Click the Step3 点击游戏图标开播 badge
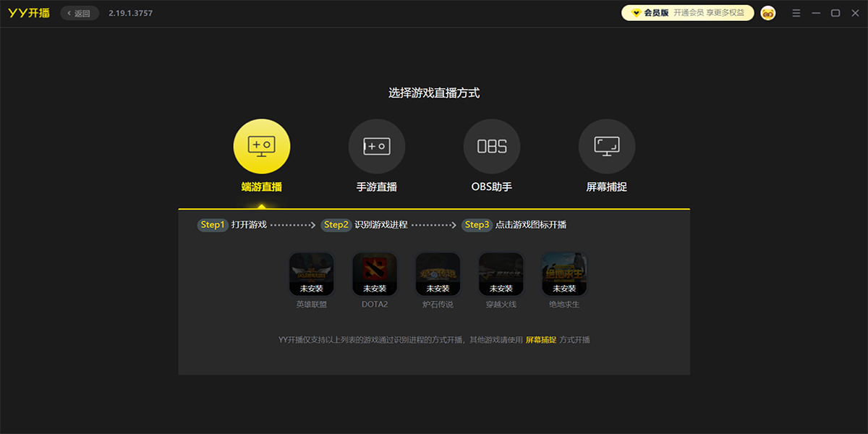The height and width of the screenshot is (434, 868). pyautogui.click(x=477, y=225)
